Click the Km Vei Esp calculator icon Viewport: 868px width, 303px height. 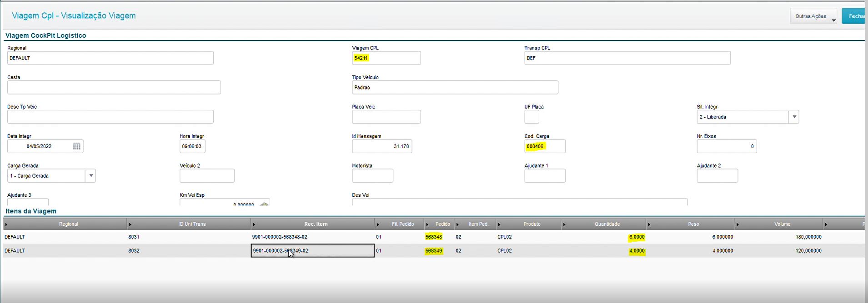[264, 204]
